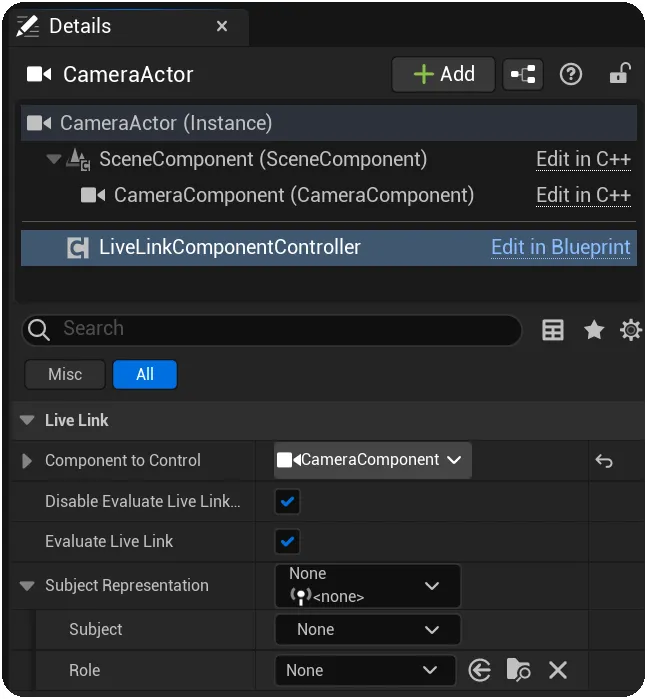Open the CameraComponent dropdown

[373, 460]
